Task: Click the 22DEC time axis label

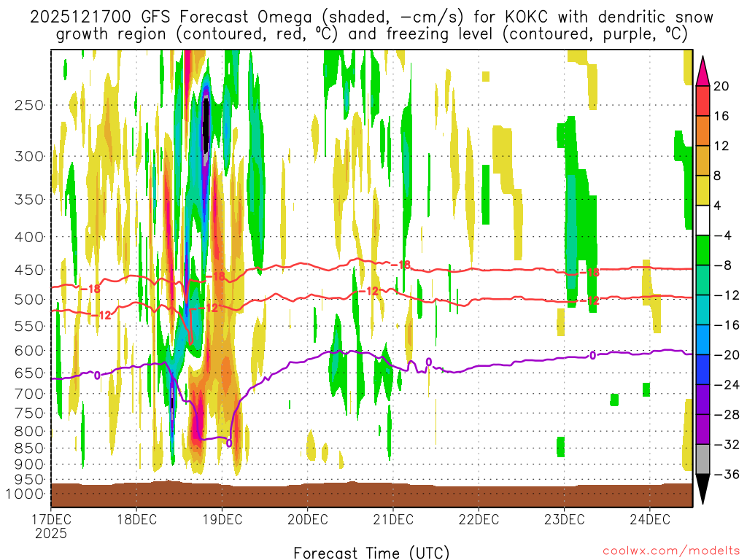Action: [479, 519]
